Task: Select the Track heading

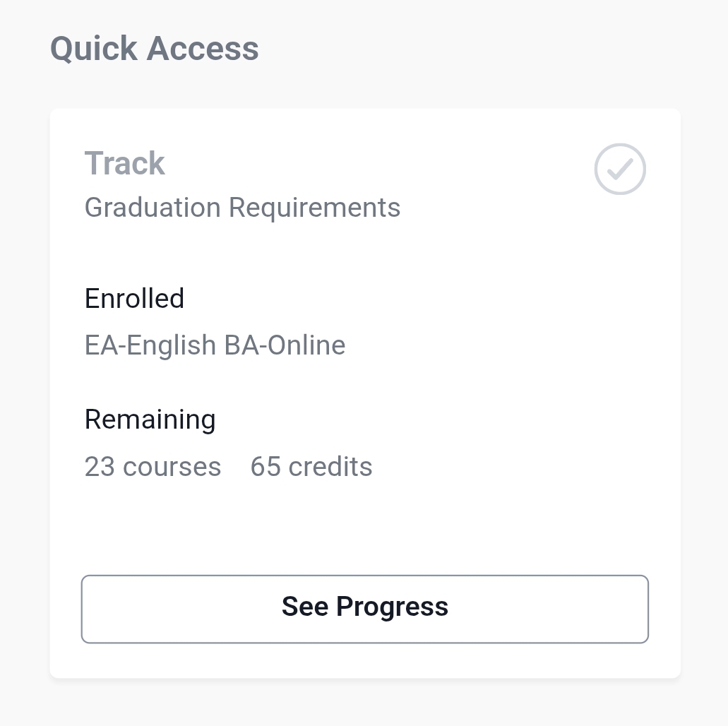Action: (x=124, y=163)
